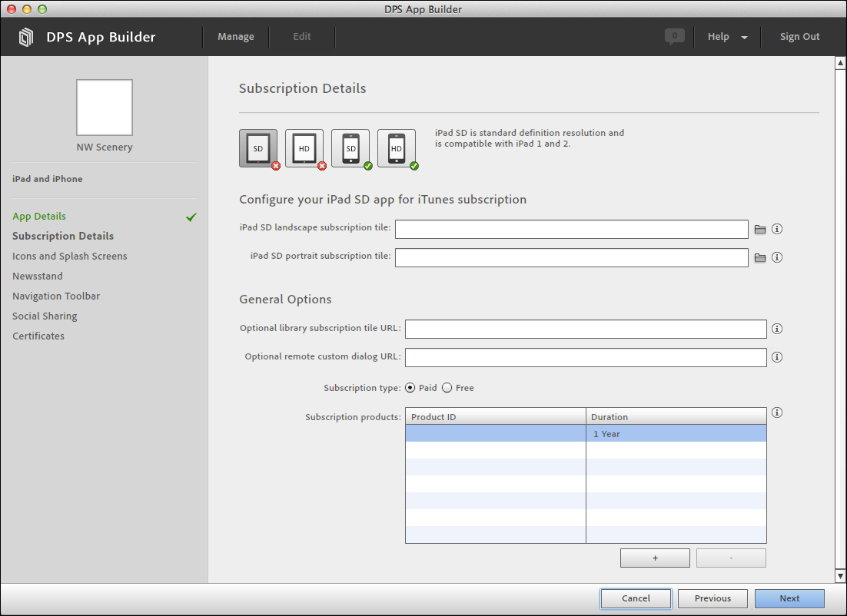Click the Cancel button
847x616 pixels.
pos(636,598)
